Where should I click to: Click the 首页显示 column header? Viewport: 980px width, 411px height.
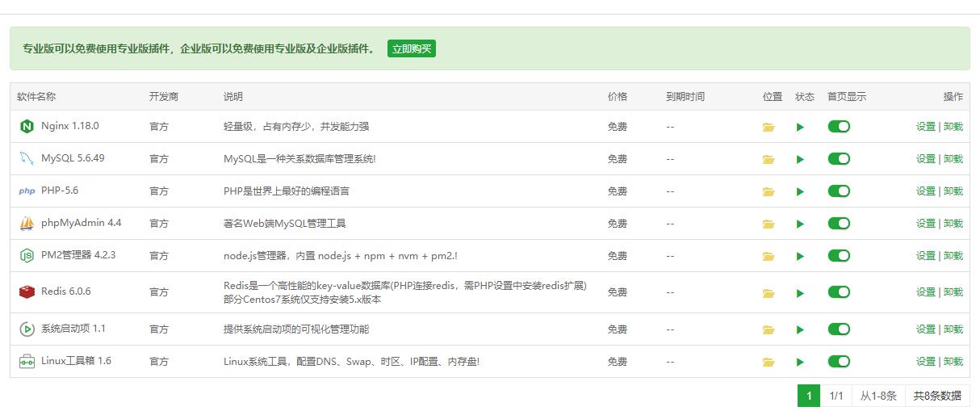pos(847,97)
